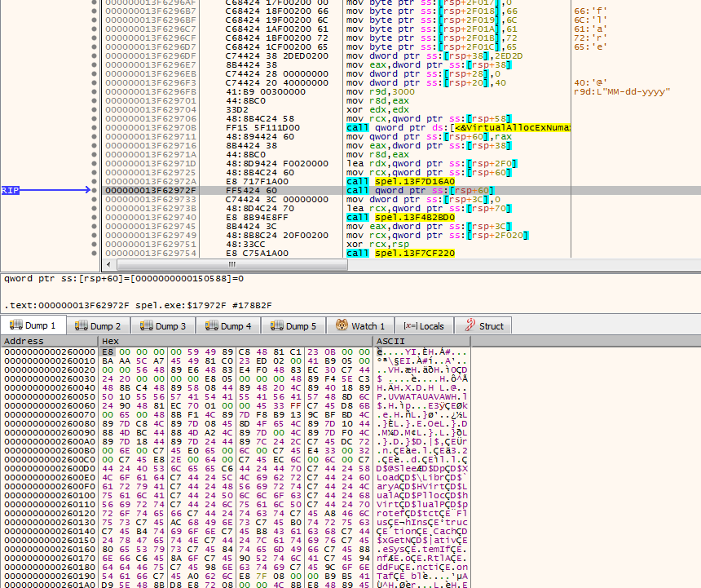This screenshot has height=588, width=701.
Task: Toggle breakpoint dot at 000000013F62972A
Action: click(94, 182)
